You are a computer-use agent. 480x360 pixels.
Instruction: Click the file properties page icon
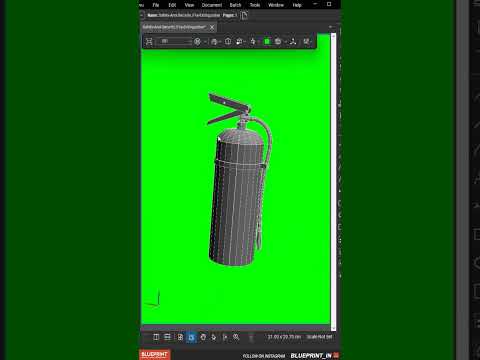pyautogui.click(x=244, y=15)
